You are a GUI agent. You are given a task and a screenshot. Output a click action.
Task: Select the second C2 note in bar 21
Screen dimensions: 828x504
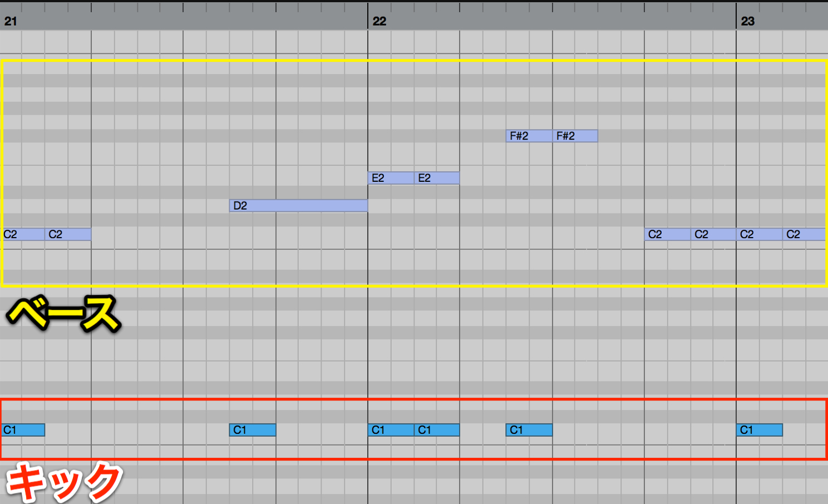[68, 234]
